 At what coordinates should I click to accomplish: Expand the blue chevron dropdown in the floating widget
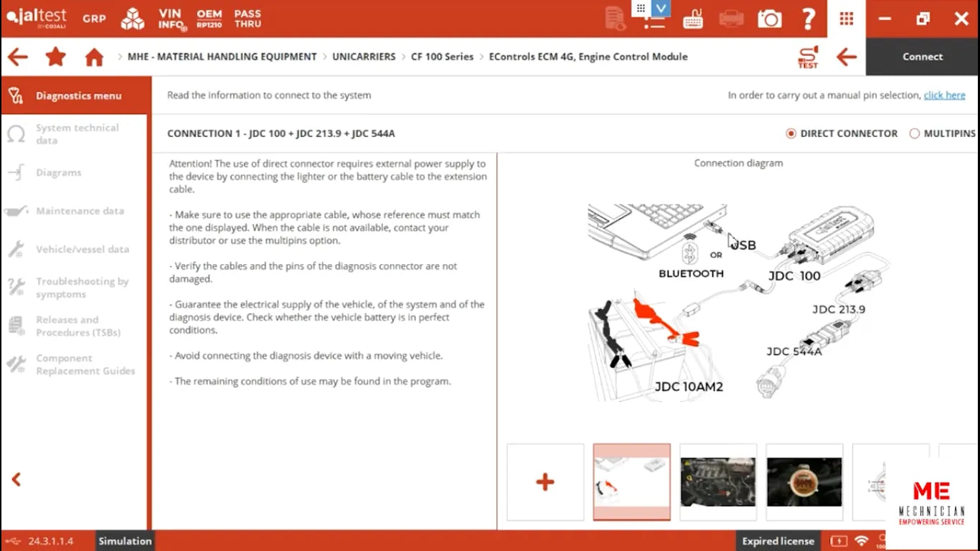pos(661,8)
